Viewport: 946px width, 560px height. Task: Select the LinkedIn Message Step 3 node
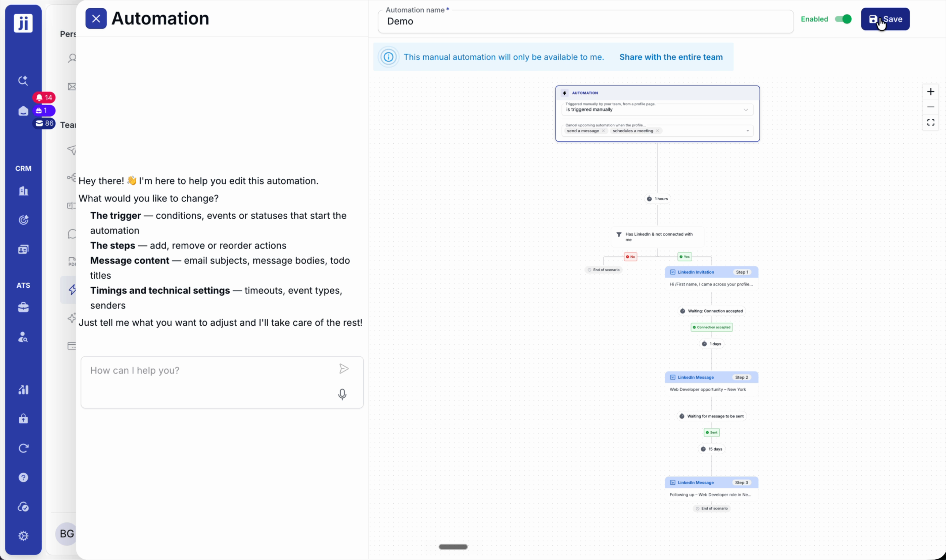712,489
